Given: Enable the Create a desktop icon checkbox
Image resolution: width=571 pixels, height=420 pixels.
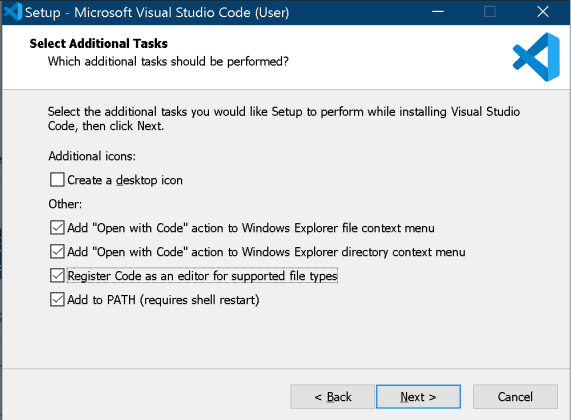Looking at the screenshot, I should point(57,180).
